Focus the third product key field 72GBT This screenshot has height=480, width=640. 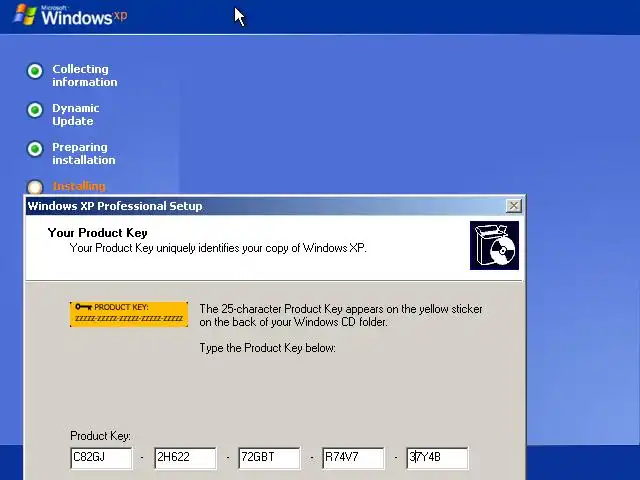[269, 458]
